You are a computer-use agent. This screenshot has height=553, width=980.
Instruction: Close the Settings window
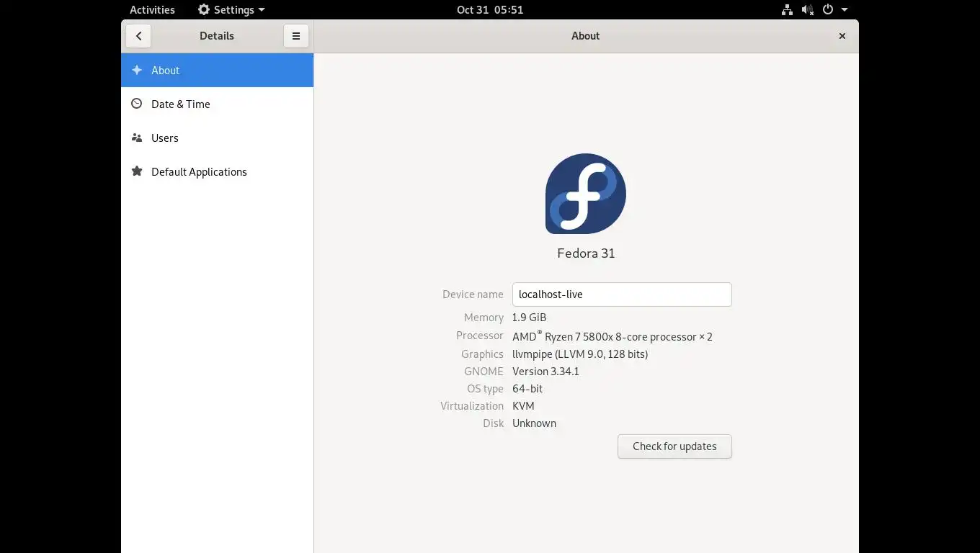(842, 36)
